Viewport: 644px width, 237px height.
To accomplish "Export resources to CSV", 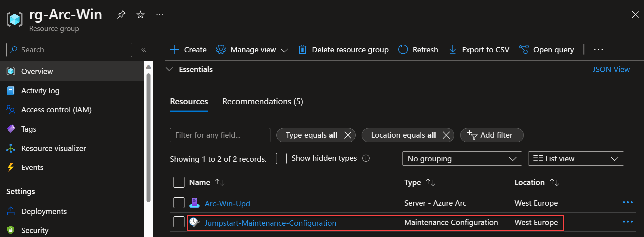I will (479, 50).
